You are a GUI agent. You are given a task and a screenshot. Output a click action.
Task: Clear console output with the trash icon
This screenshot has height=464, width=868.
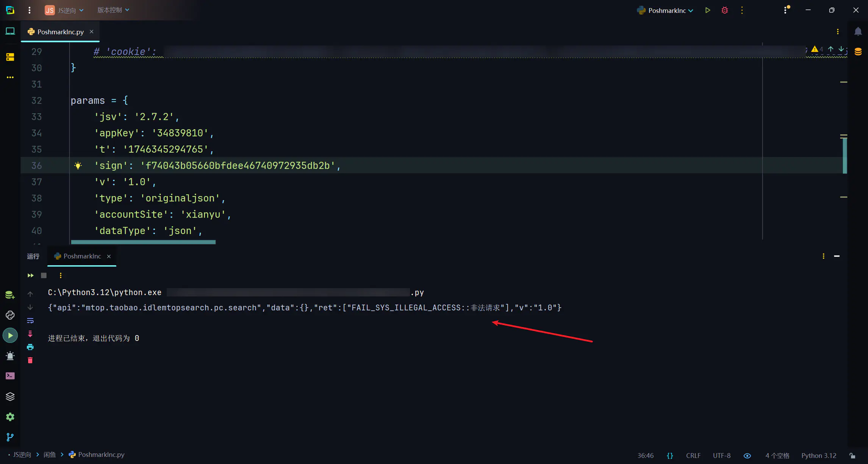30,360
